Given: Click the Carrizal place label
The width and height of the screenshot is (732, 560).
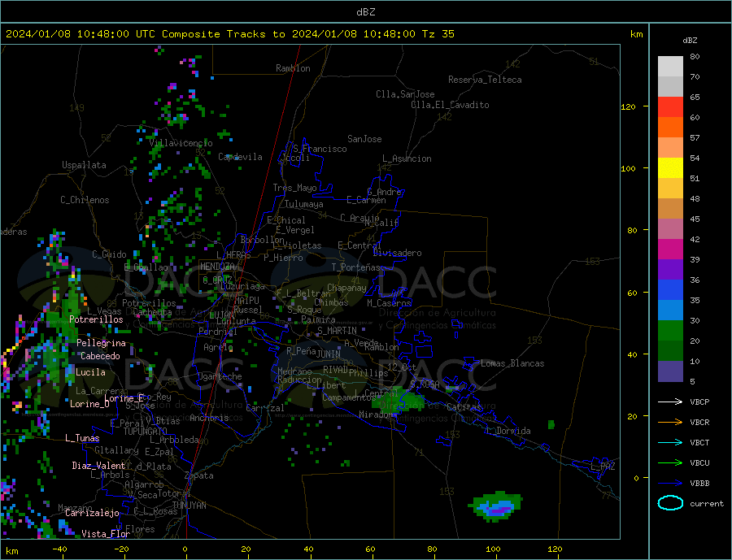Looking at the screenshot, I should 265,408.
